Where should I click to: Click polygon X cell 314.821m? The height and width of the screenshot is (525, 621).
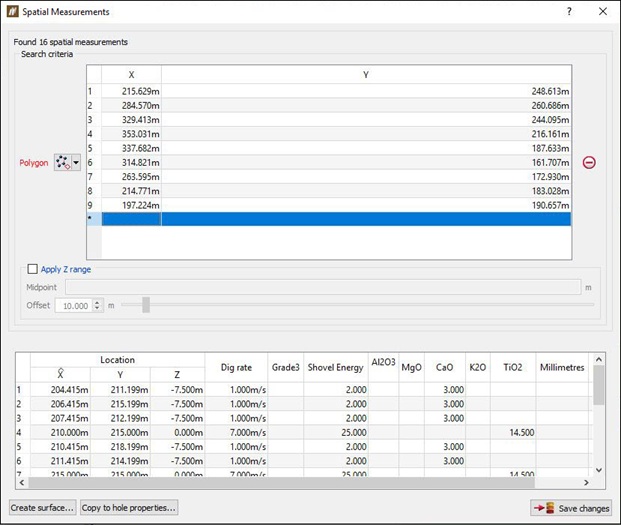131,162
